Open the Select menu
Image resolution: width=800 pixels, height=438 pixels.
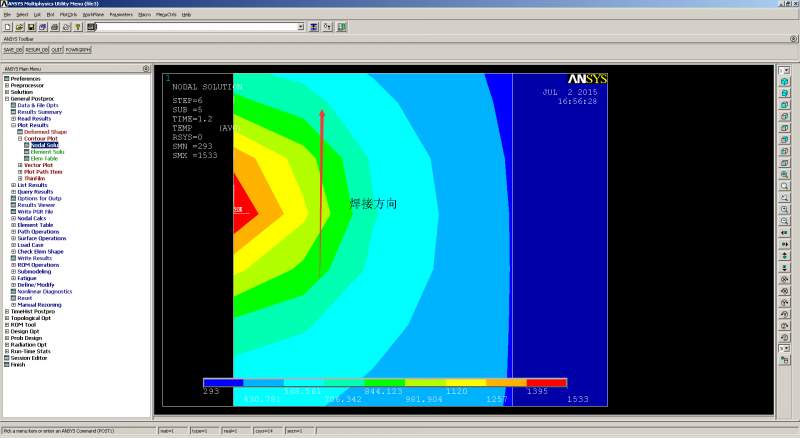point(22,15)
